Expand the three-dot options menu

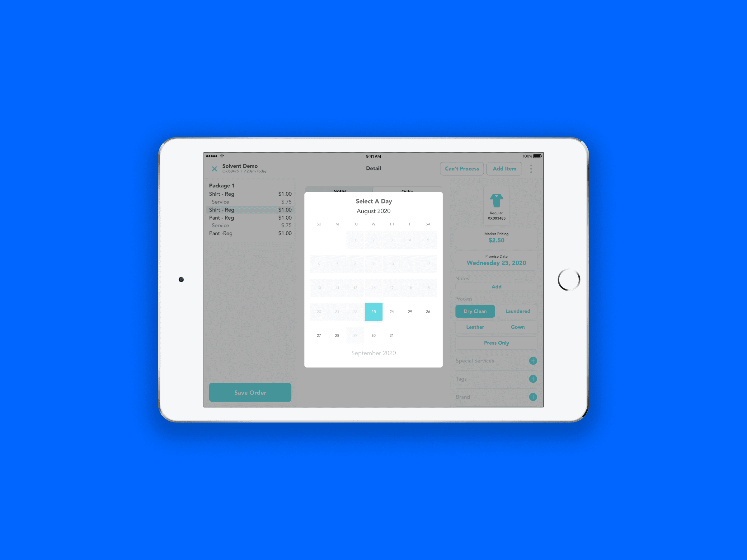point(531,169)
